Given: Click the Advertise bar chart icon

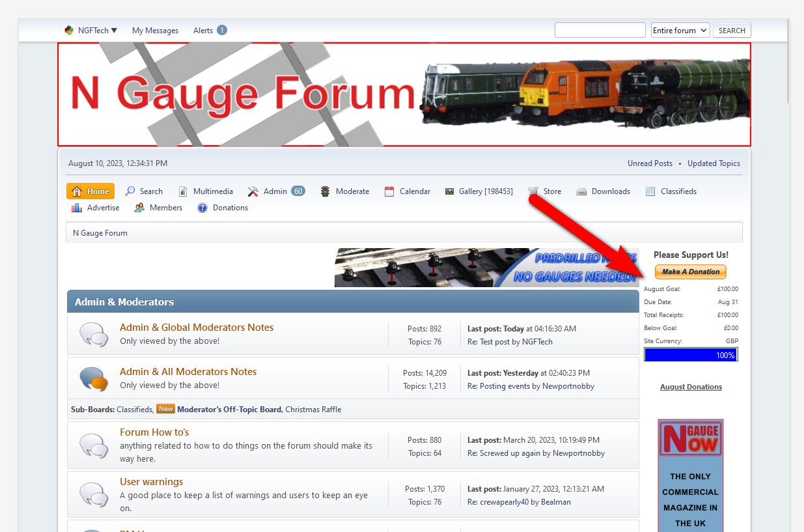Looking at the screenshot, I should tap(76, 208).
